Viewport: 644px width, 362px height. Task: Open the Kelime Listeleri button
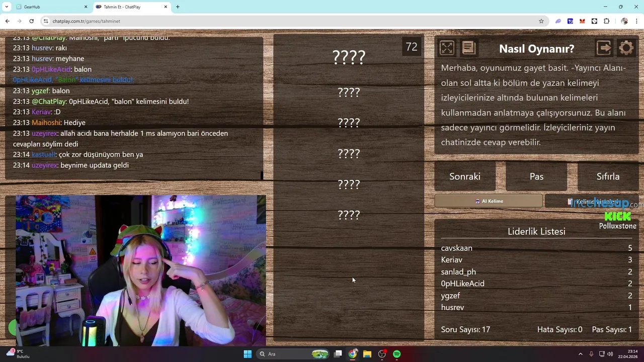pyautogui.click(x=592, y=201)
